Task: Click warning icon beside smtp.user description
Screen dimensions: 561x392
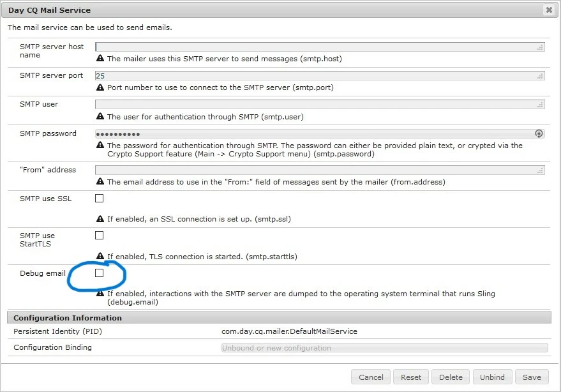Action: (x=100, y=116)
